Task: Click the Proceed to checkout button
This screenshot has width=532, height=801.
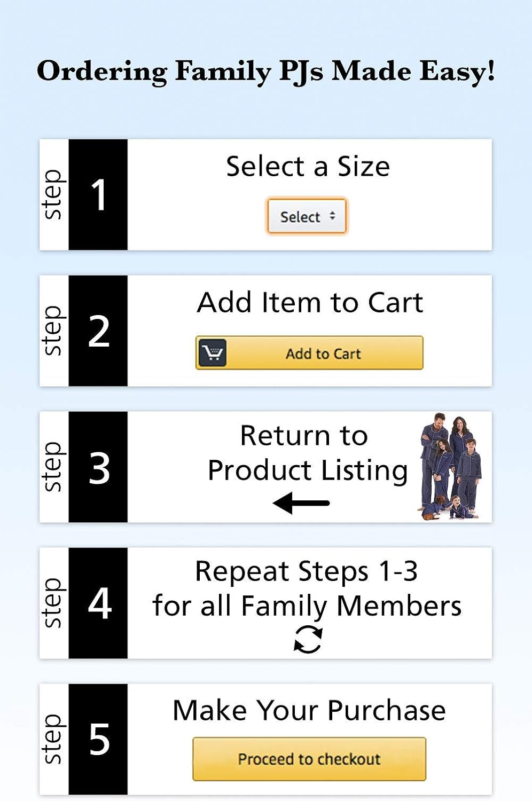Action: pyautogui.click(x=309, y=759)
